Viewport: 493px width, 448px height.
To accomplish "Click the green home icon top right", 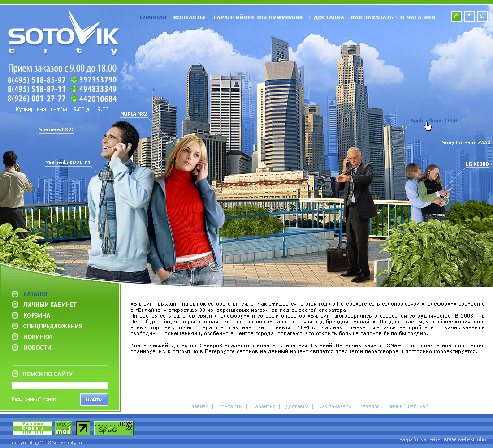I will pyautogui.click(x=456, y=17).
